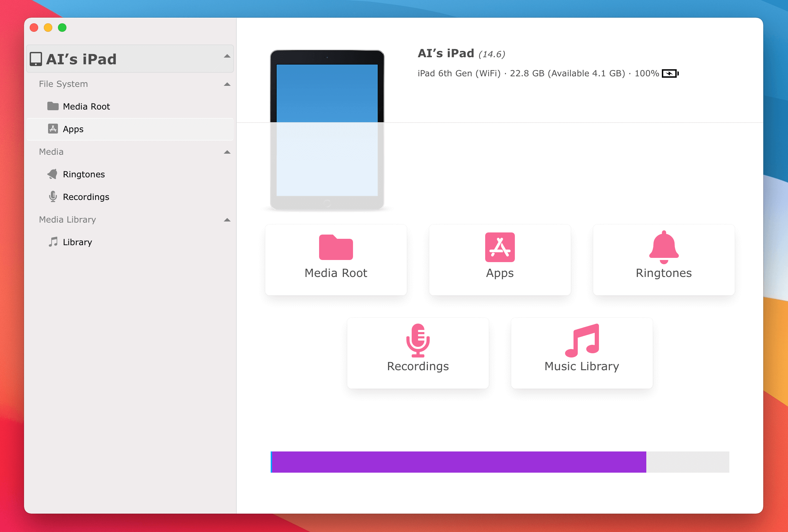The image size is (788, 532).
Task: Click the battery charging icon beside 100%
Action: pos(670,73)
